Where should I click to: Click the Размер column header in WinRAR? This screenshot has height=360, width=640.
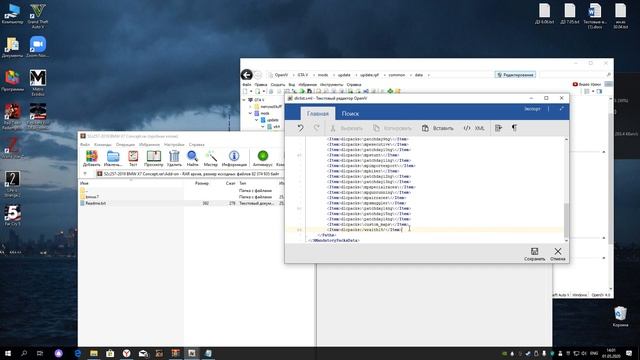(x=202, y=183)
